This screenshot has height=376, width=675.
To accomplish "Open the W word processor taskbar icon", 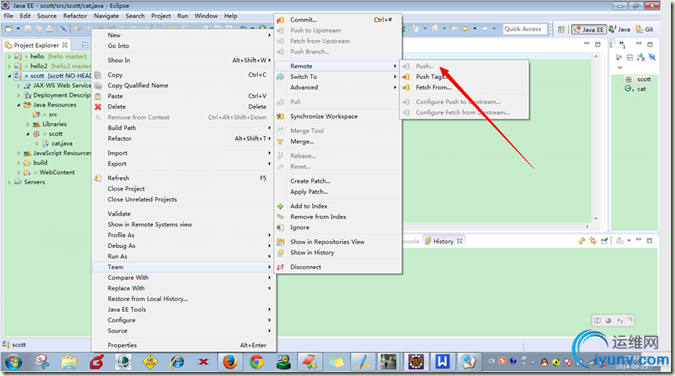I will [442, 362].
